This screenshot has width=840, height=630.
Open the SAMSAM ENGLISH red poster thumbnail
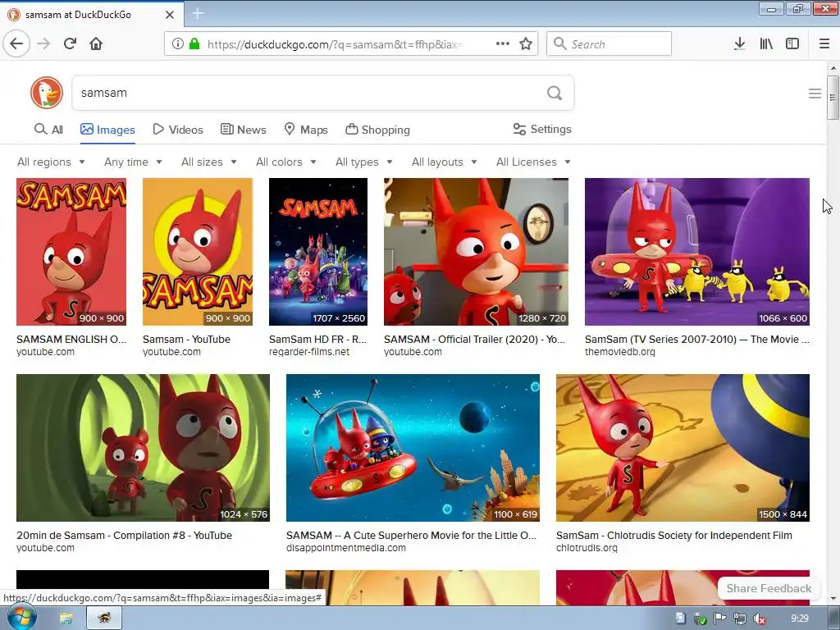point(71,252)
